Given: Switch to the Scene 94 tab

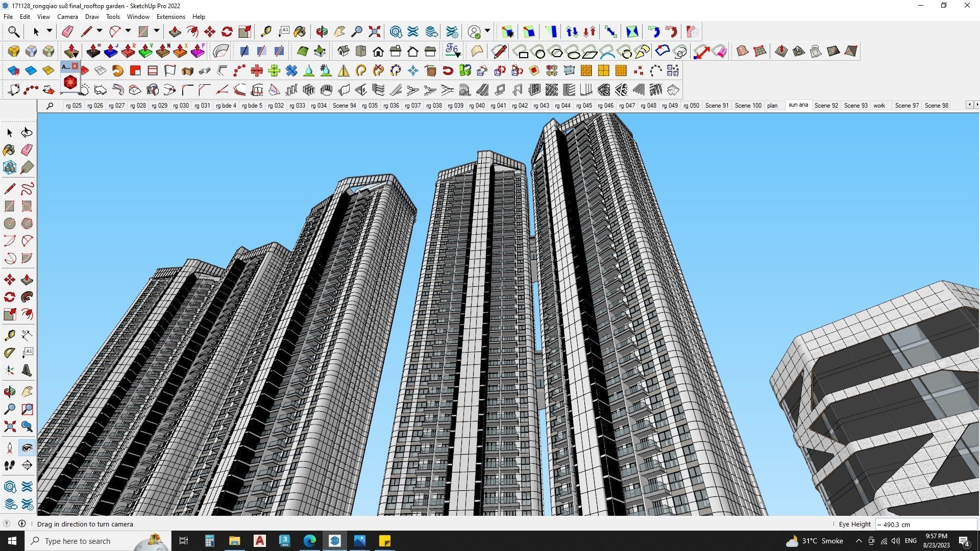Looking at the screenshot, I should tap(344, 106).
